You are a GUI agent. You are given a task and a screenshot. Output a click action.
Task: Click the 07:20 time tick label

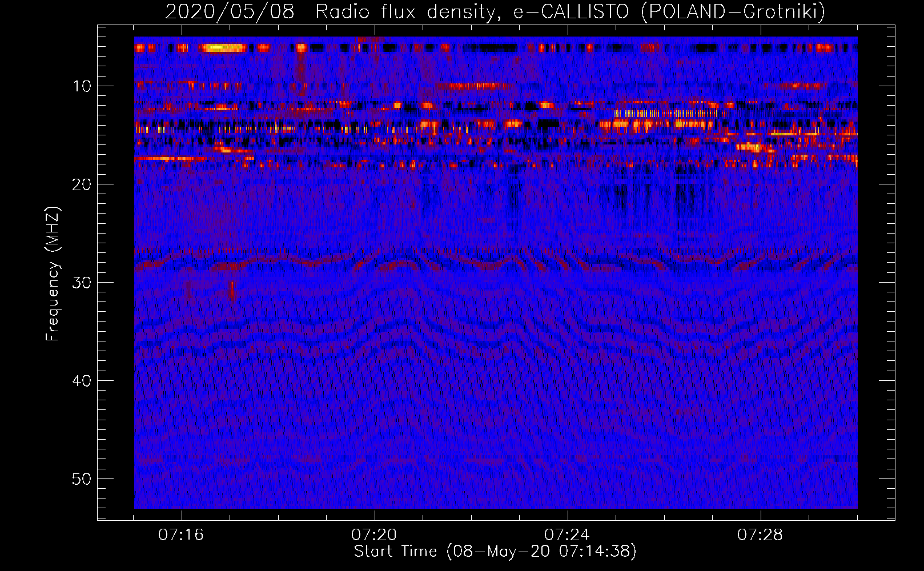[374, 535]
